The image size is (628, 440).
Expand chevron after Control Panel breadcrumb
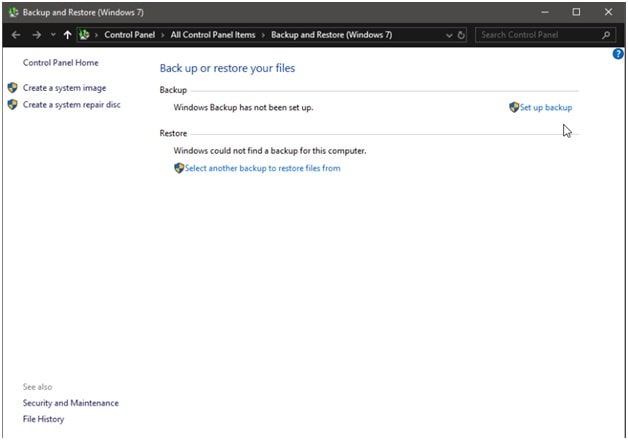tap(163, 35)
